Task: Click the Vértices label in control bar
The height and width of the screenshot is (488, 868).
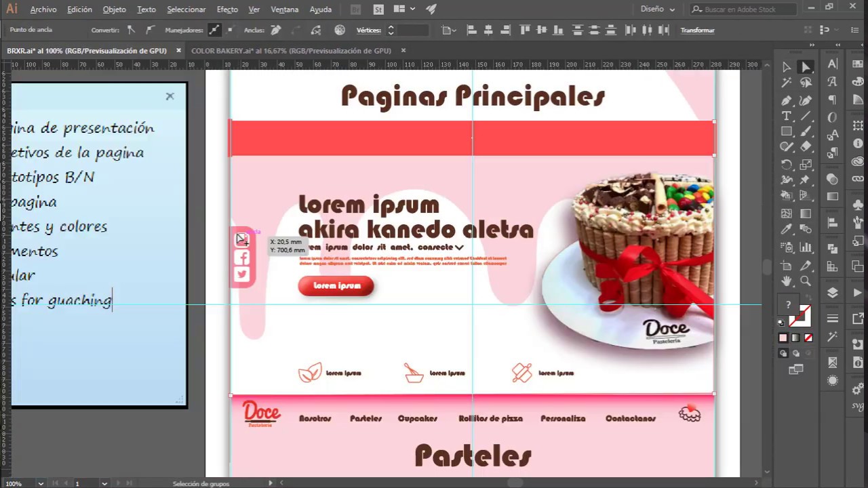Action: tap(368, 30)
